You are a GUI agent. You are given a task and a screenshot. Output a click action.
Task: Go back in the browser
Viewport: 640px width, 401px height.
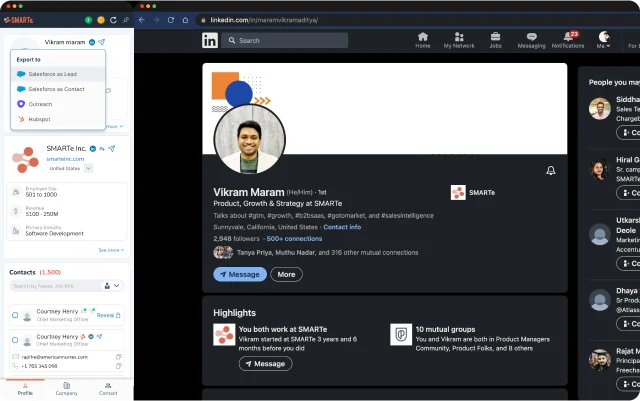point(142,20)
